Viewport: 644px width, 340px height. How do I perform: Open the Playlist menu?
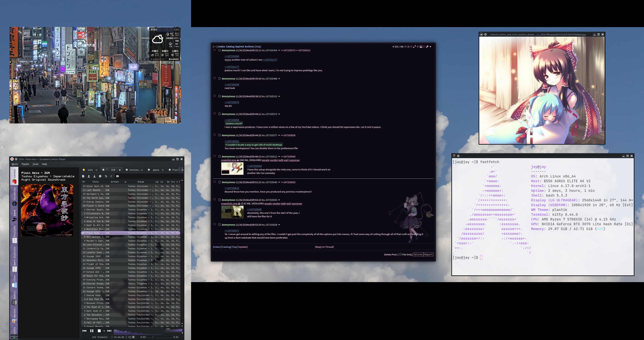[x=25, y=164]
